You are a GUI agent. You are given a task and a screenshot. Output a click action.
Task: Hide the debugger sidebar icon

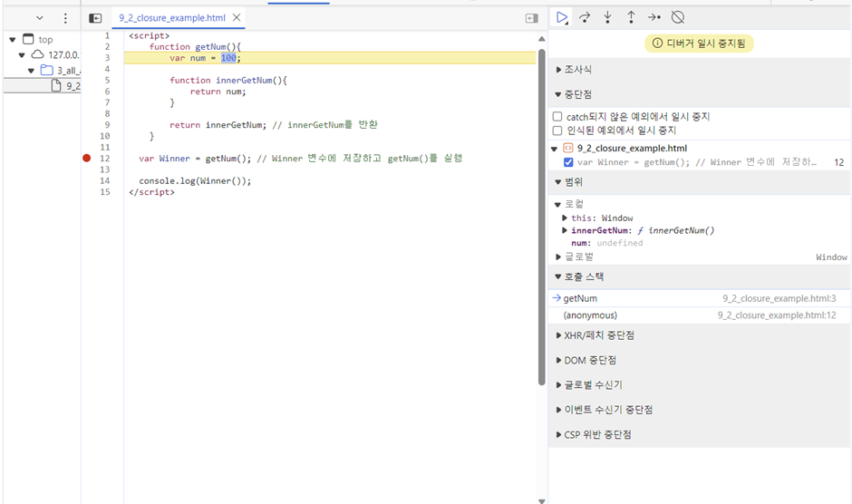[x=532, y=18]
